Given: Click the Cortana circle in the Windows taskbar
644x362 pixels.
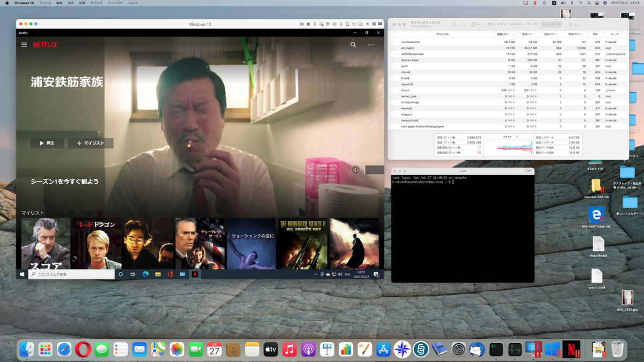Looking at the screenshot, I should 121,274.
